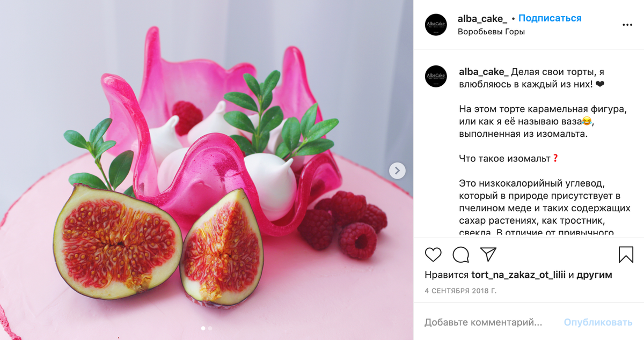
Task: Click the AlbaCake avatar beside the caption
Action: pos(436,76)
